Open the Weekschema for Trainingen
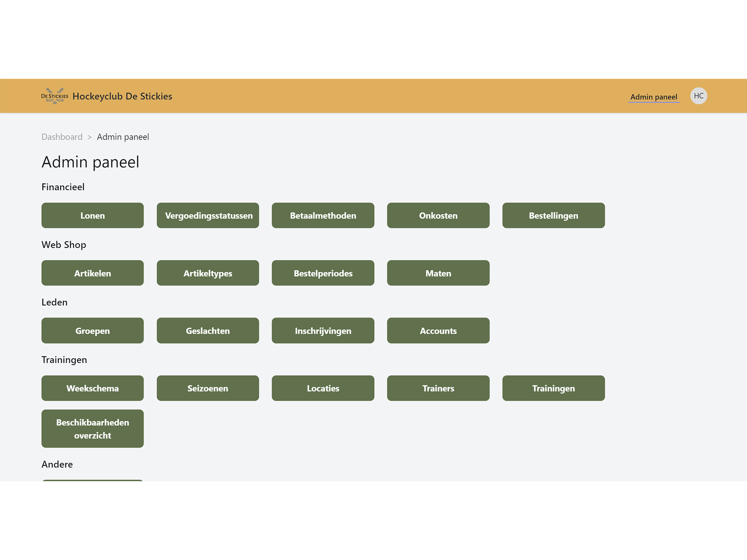Viewport: 747px width, 560px height. 92,388
